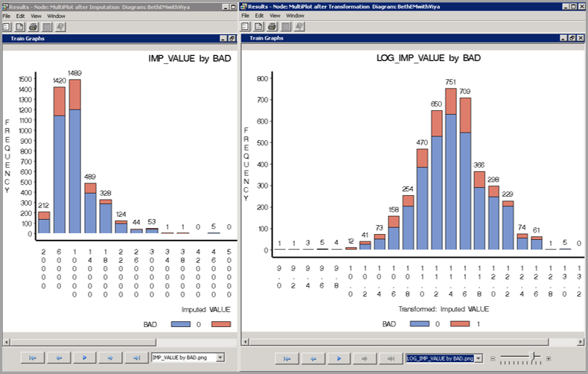The image size is (588, 374).
Task: Click the blue BAD 0 legend swatch, right chart
Action: coord(420,323)
